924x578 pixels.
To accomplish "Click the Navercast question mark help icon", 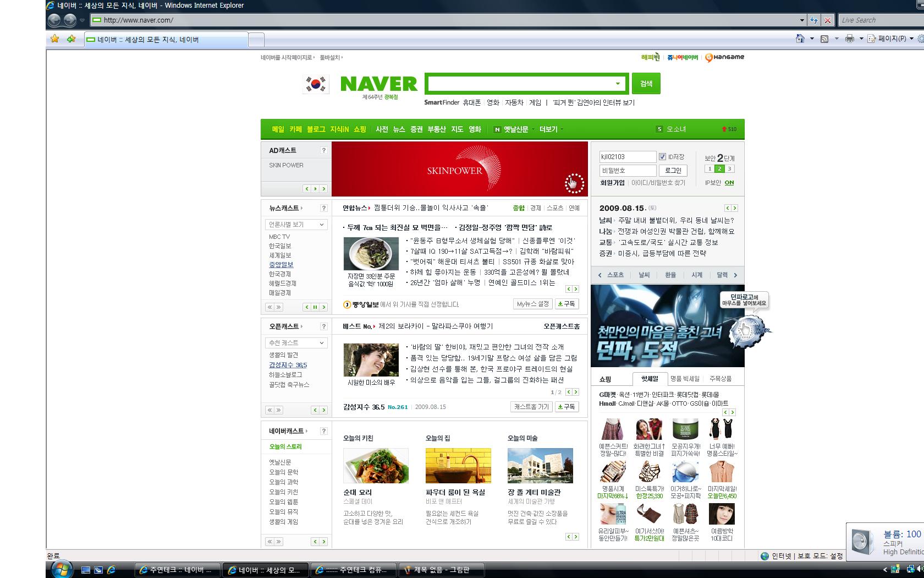I will coord(323,431).
